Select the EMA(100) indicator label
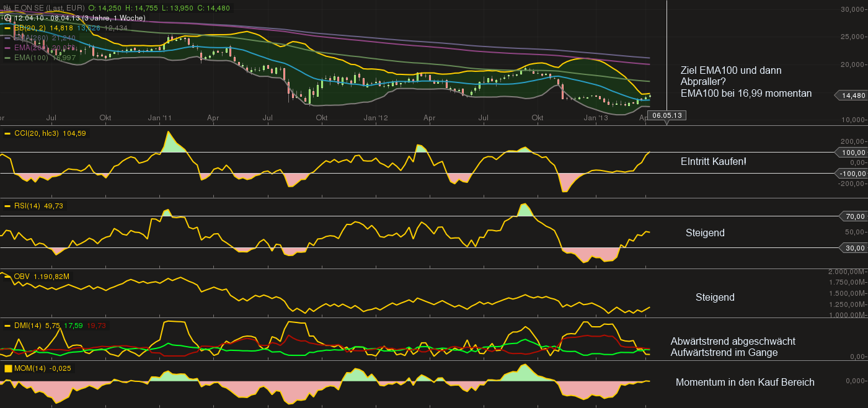The image size is (868, 408). coord(31,58)
